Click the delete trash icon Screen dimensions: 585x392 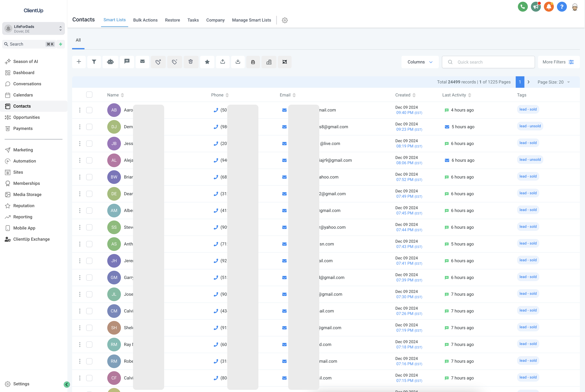[191, 62]
